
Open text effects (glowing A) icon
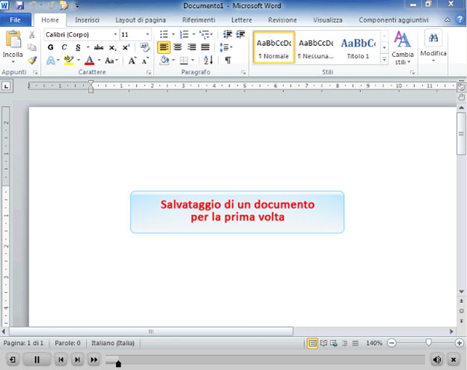tap(51, 60)
